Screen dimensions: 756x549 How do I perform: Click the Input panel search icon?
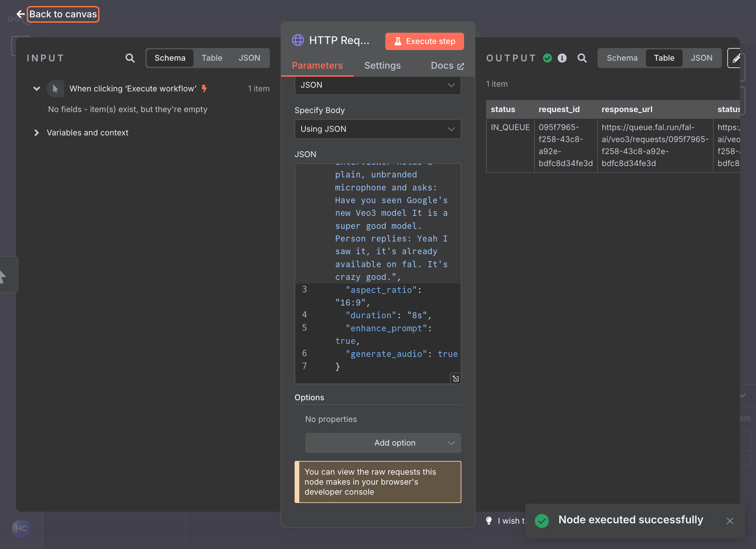click(x=130, y=58)
